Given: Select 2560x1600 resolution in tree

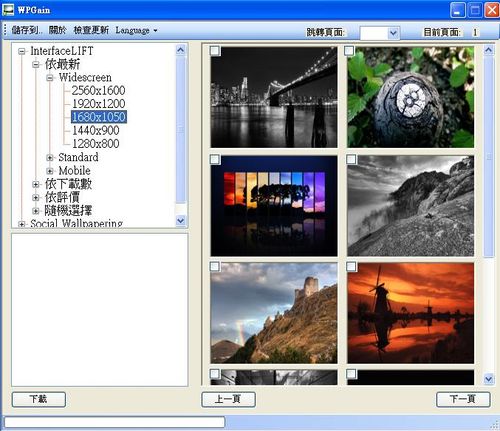Looking at the screenshot, I should pyautogui.click(x=99, y=90).
